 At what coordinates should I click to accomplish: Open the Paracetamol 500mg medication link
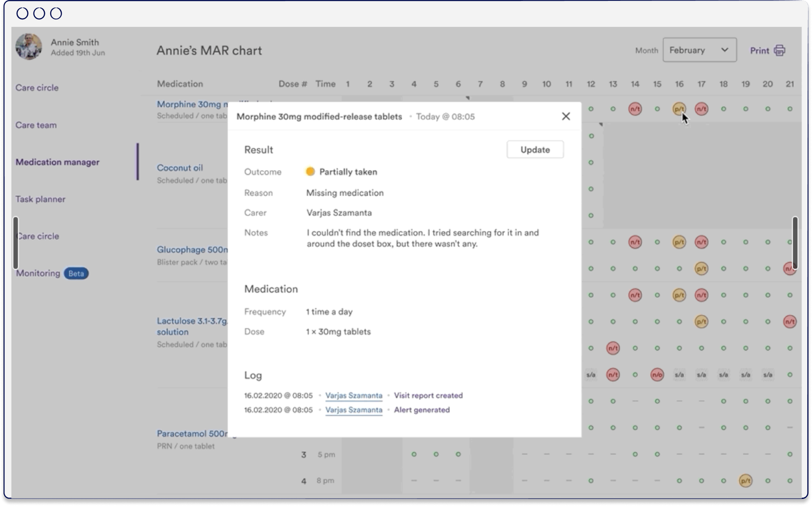click(192, 433)
